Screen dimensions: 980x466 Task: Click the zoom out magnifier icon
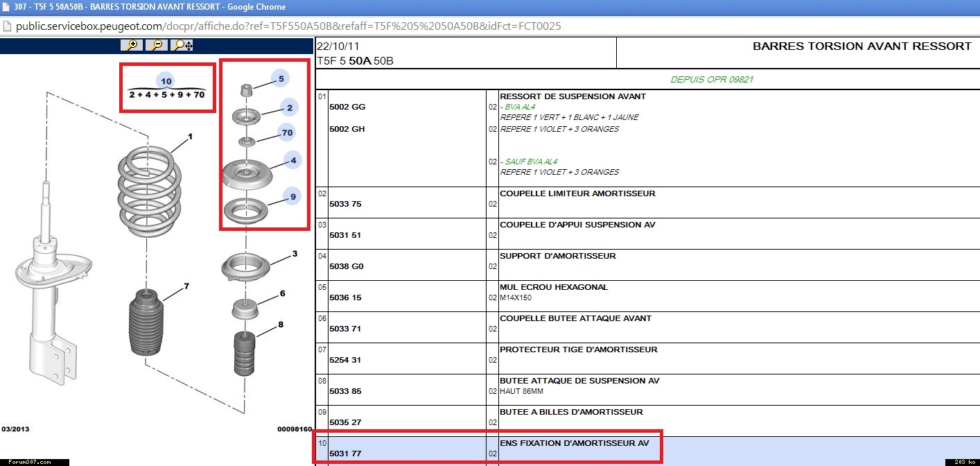point(157,45)
